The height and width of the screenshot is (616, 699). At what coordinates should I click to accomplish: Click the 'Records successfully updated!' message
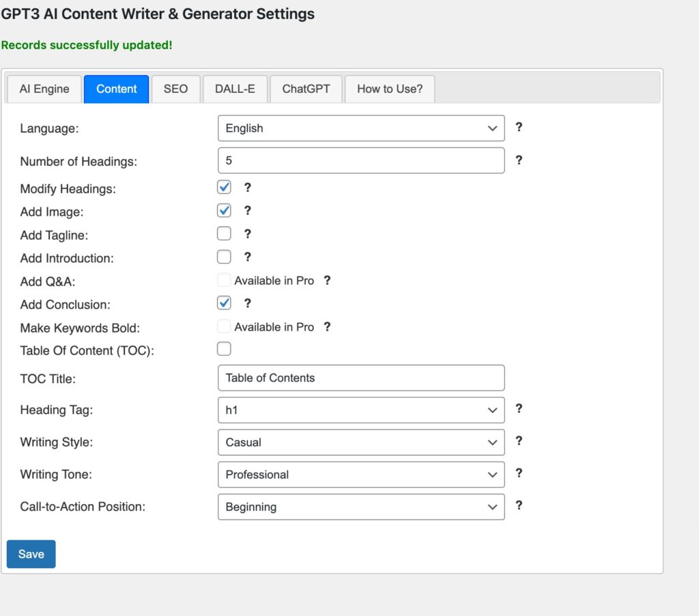pos(87,45)
